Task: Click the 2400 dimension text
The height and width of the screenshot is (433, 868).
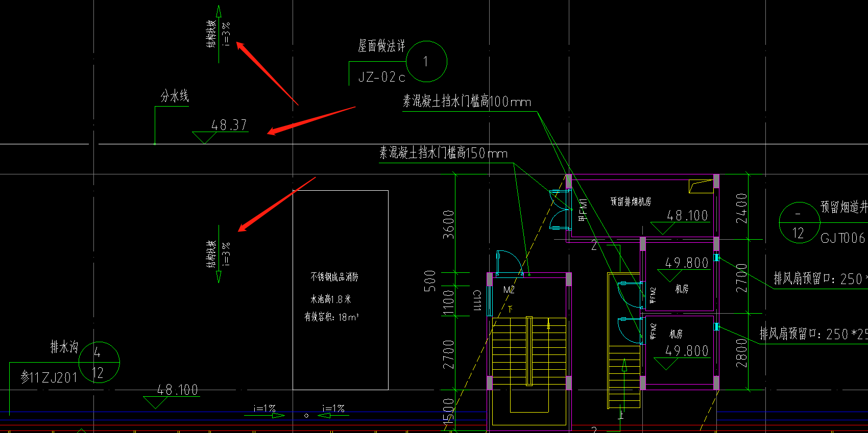Action: pyautogui.click(x=741, y=208)
